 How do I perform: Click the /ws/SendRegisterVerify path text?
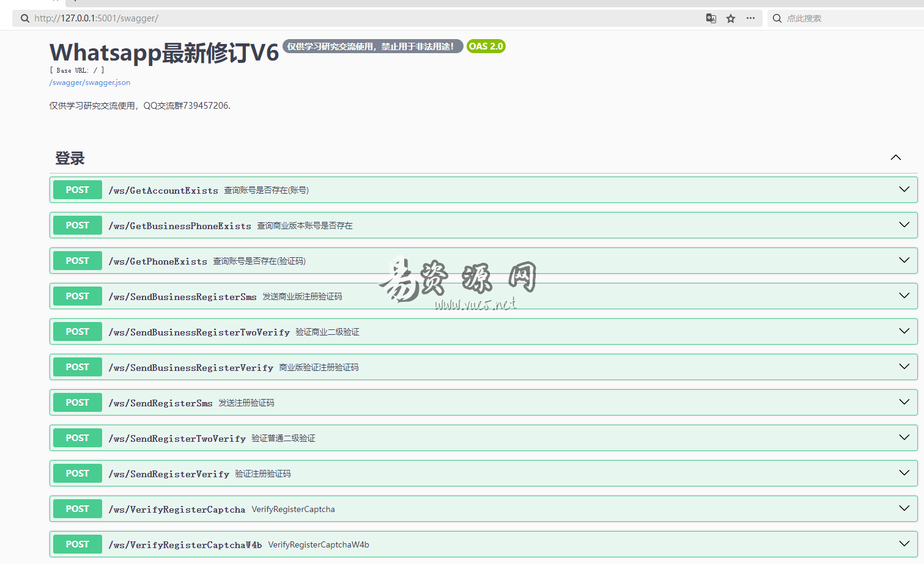pyautogui.click(x=169, y=474)
